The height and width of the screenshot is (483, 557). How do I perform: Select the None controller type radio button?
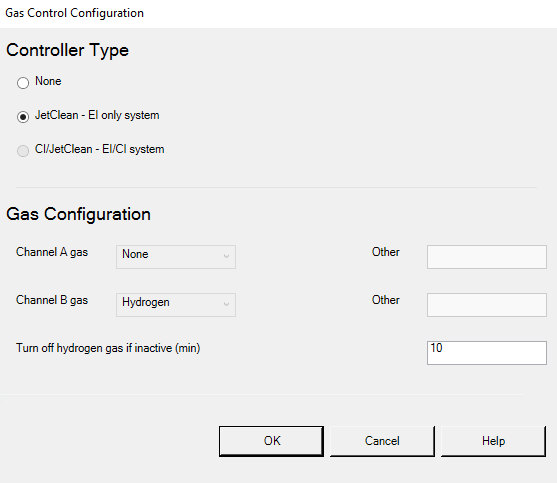23,83
